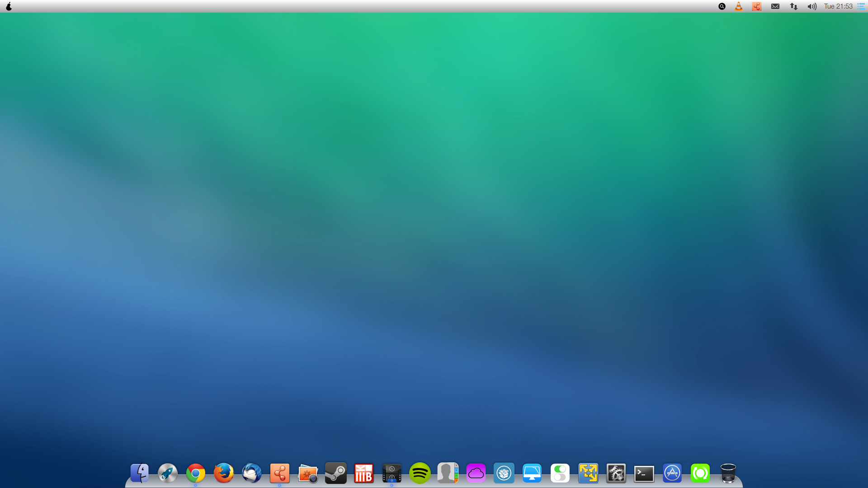The image size is (868, 488).
Task: Open the Trash in the dock
Action: [728, 473]
